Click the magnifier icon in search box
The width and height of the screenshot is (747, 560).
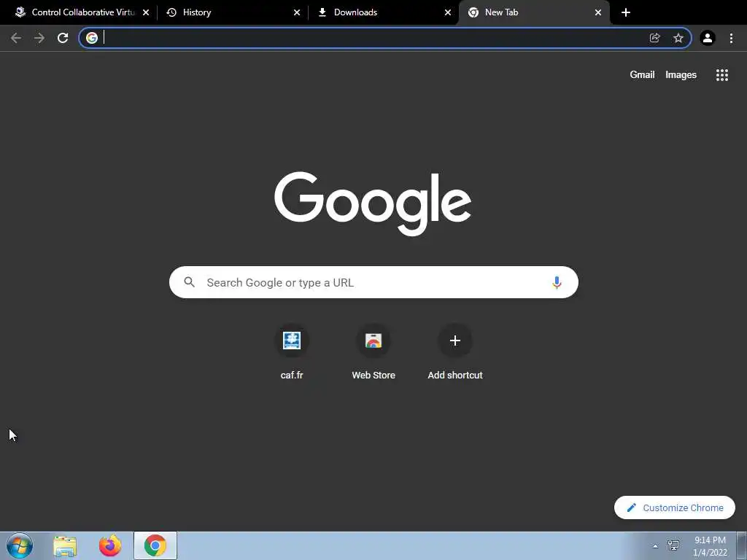pos(189,282)
